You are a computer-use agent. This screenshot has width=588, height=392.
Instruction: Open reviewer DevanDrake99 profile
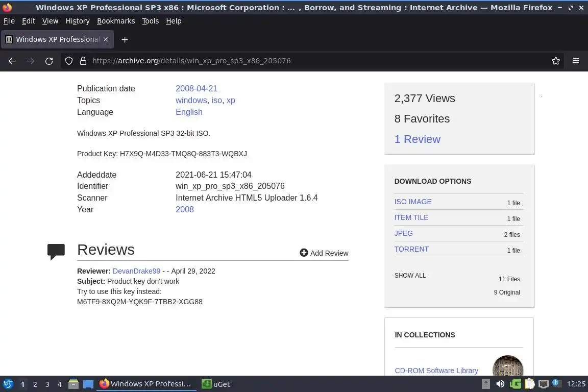(136, 271)
